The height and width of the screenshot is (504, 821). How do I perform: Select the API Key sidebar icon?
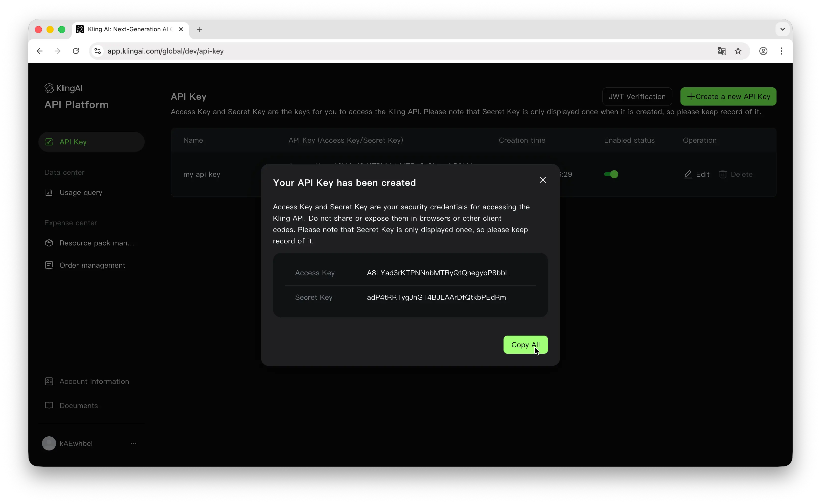[49, 142]
